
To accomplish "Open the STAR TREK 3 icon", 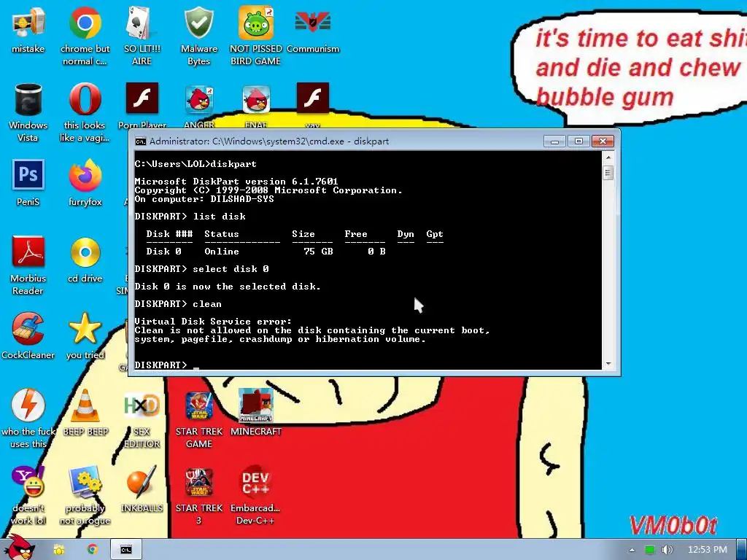I will pyautogui.click(x=198, y=495).
